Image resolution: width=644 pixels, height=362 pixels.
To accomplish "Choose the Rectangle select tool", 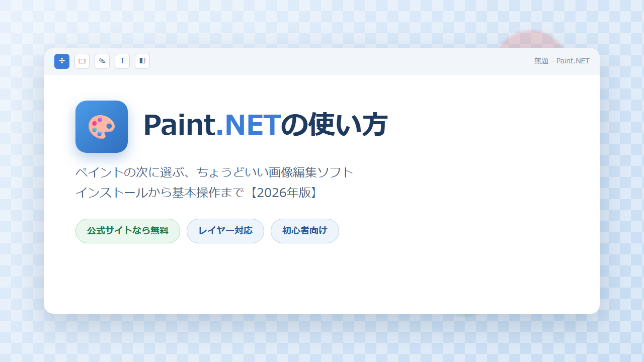I will click(x=82, y=61).
